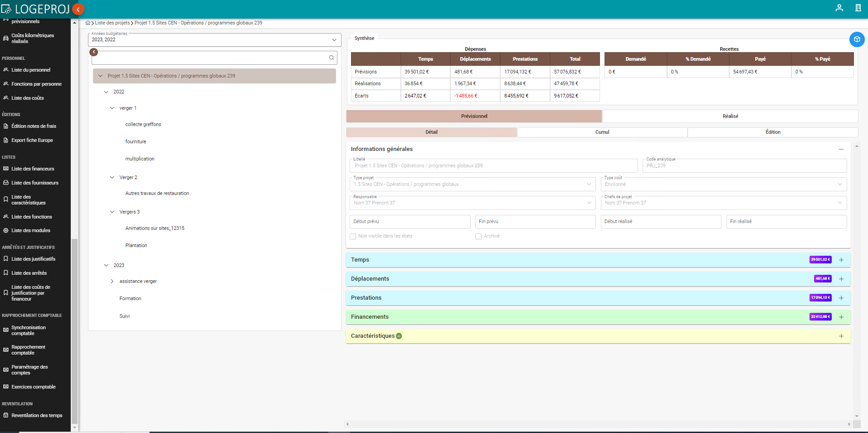Go to home via breadcrumb house icon

pyautogui.click(x=88, y=23)
